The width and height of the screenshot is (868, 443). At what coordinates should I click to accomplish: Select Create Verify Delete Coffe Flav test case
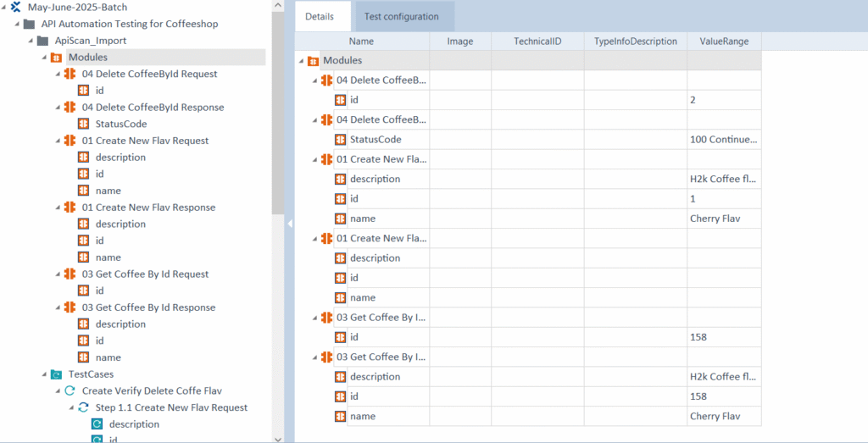point(153,391)
